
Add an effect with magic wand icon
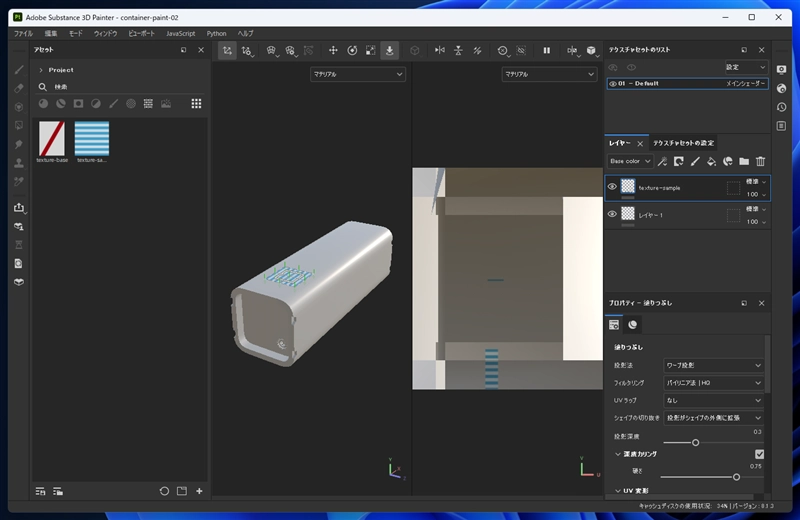click(x=662, y=161)
